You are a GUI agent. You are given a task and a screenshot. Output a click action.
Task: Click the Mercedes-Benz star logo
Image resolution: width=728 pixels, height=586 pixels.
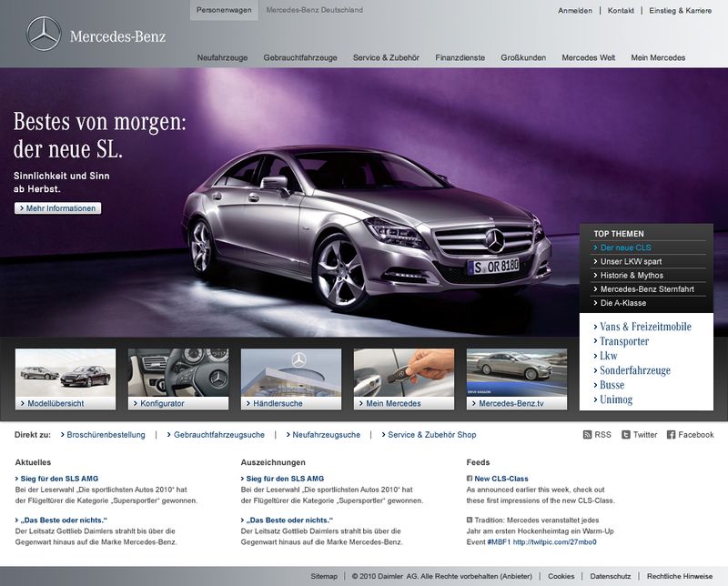point(44,34)
